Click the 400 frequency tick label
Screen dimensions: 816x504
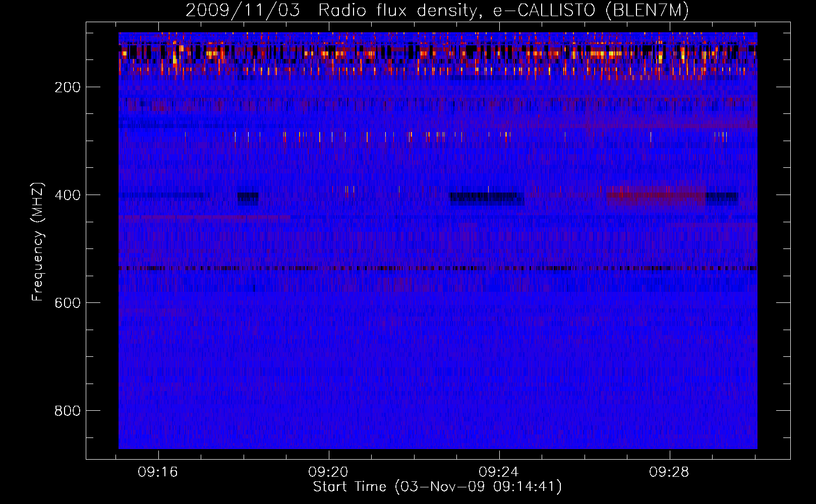[68, 195]
